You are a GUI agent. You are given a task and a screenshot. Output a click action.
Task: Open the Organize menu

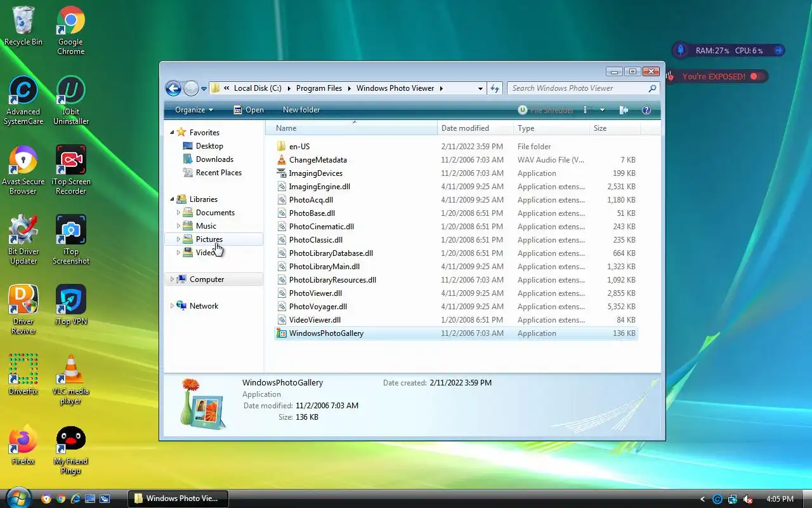(193, 110)
